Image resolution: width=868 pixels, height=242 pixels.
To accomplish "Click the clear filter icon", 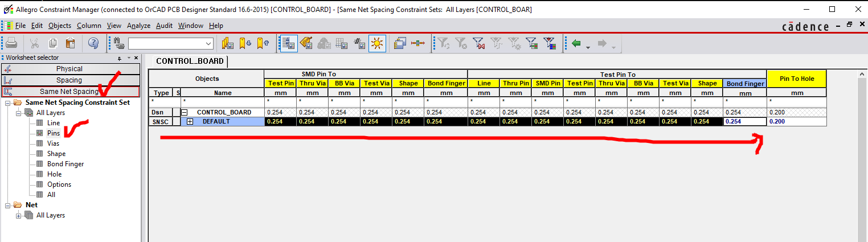I will [x=461, y=43].
